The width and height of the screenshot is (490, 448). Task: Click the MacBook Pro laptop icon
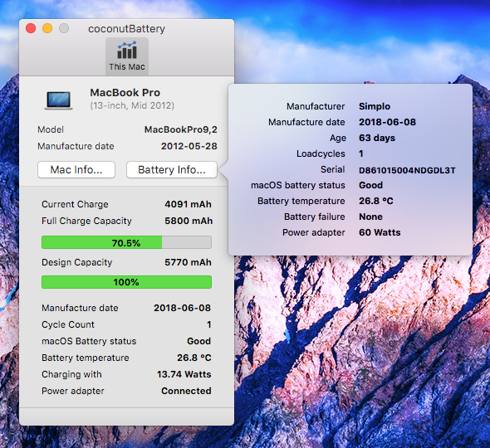58,100
